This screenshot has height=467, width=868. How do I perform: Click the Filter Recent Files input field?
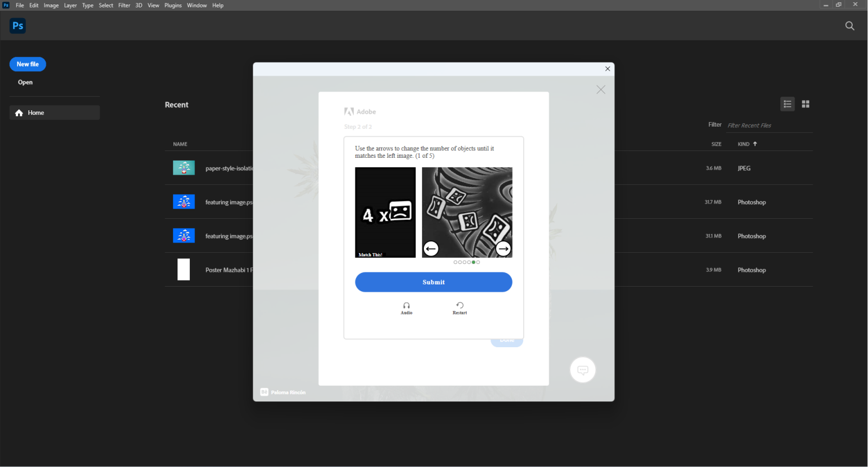coord(769,126)
